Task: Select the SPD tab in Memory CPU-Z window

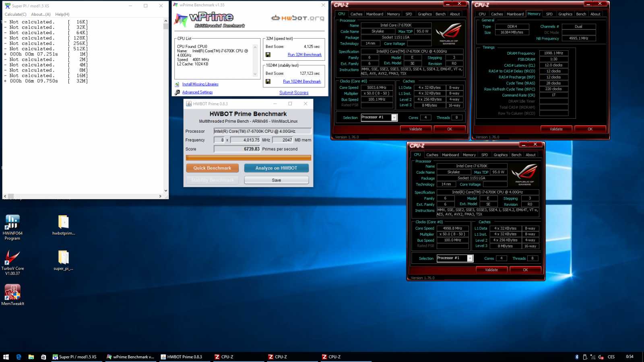Action: coord(549,14)
